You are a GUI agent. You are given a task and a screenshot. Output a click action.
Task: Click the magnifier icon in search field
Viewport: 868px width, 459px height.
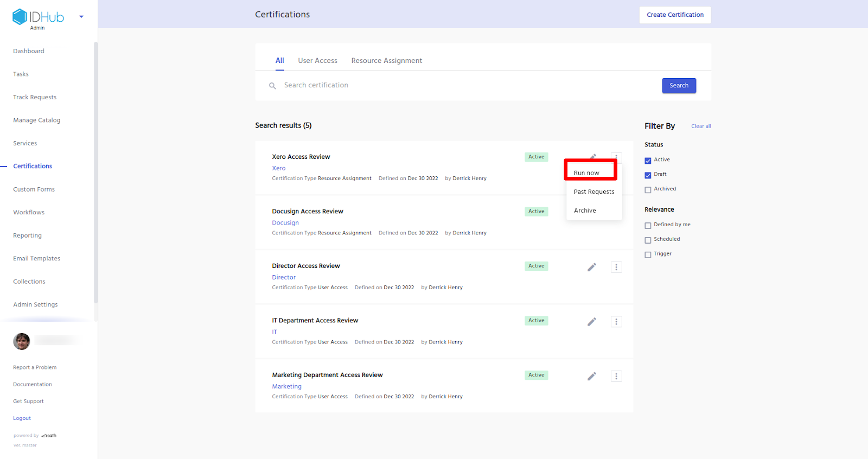272,86
